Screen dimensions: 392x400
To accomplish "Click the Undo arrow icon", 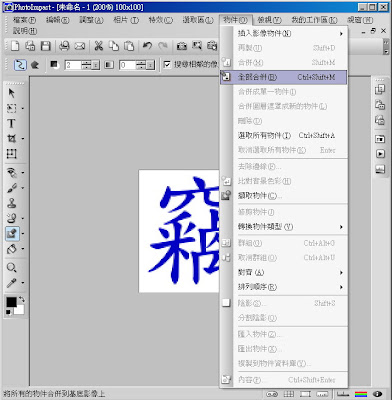I will click(x=147, y=46).
